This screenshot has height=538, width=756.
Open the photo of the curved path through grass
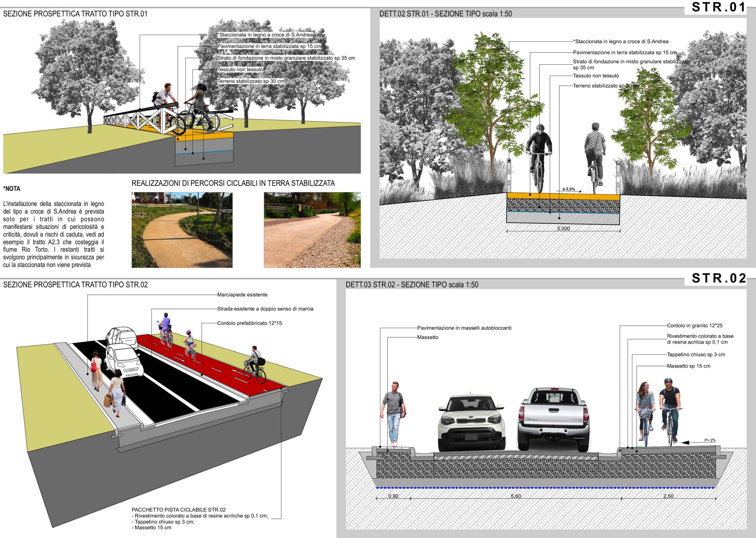182,230
